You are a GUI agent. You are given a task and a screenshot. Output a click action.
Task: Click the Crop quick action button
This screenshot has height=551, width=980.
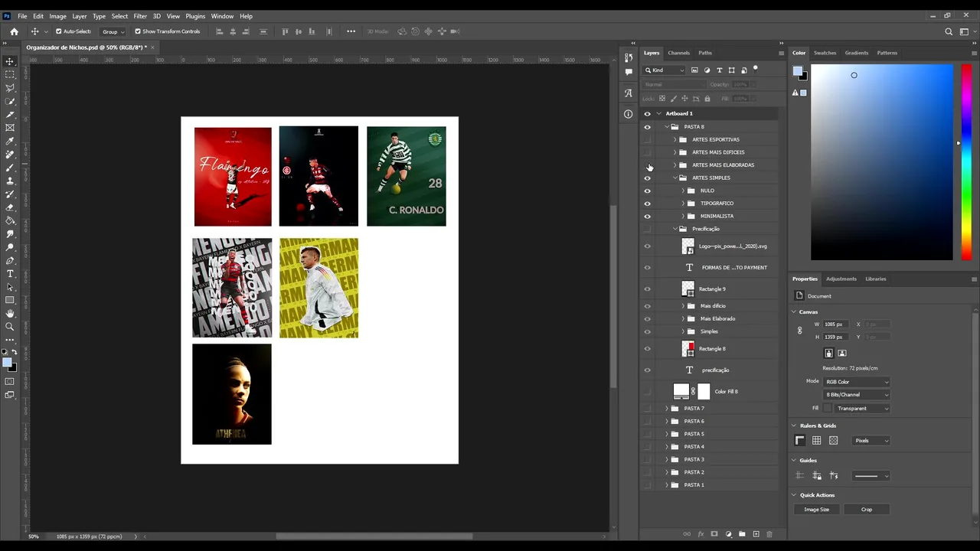pos(867,510)
